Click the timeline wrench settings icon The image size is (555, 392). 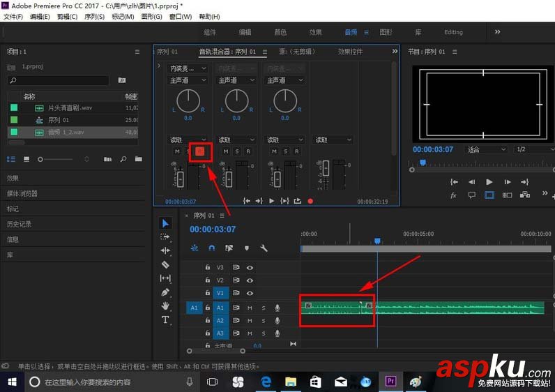pyautogui.click(x=264, y=248)
